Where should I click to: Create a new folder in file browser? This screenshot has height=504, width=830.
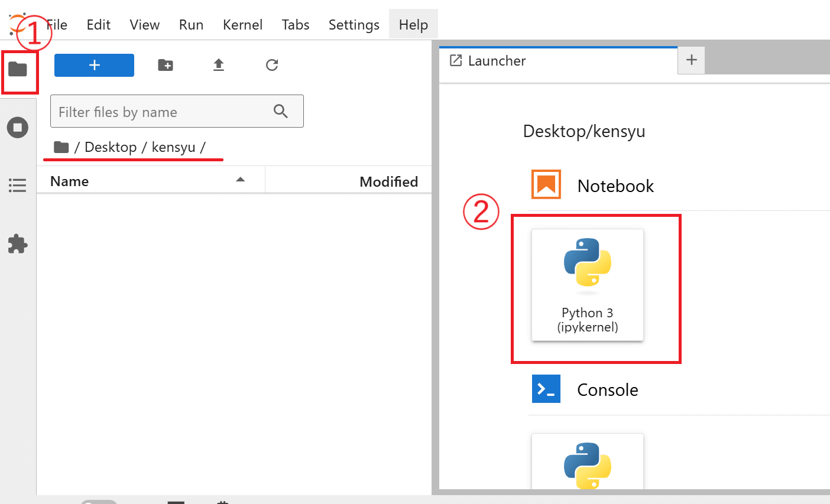tap(166, 65)
